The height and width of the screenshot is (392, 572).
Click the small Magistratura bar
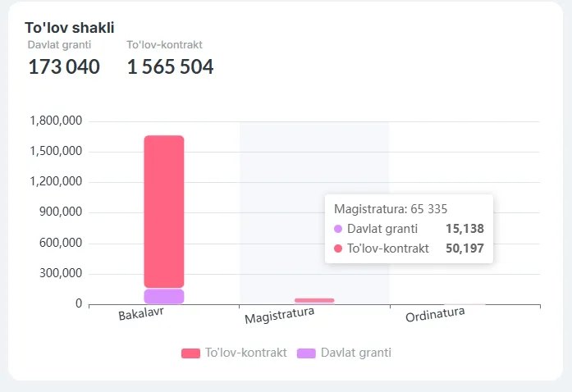point(314,300)
